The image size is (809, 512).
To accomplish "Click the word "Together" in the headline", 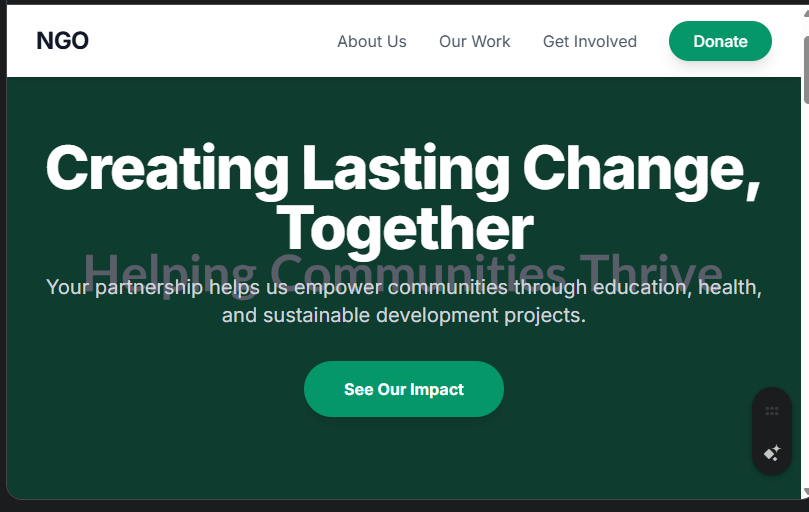I will pos(404,228).
